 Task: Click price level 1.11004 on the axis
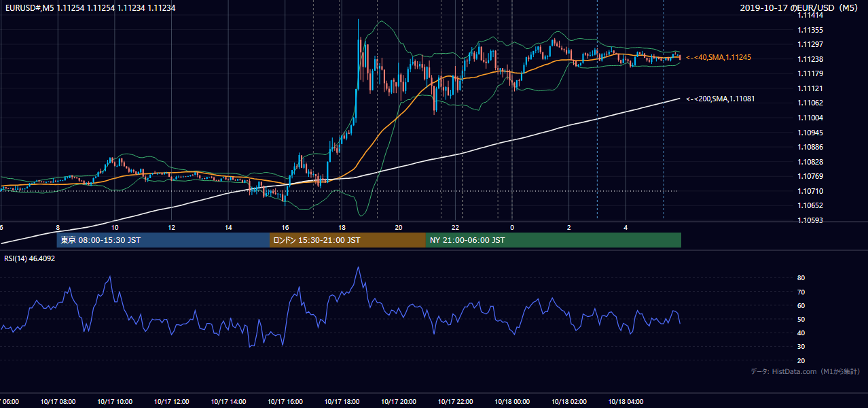pyautogui.click(x=811, y=118)
